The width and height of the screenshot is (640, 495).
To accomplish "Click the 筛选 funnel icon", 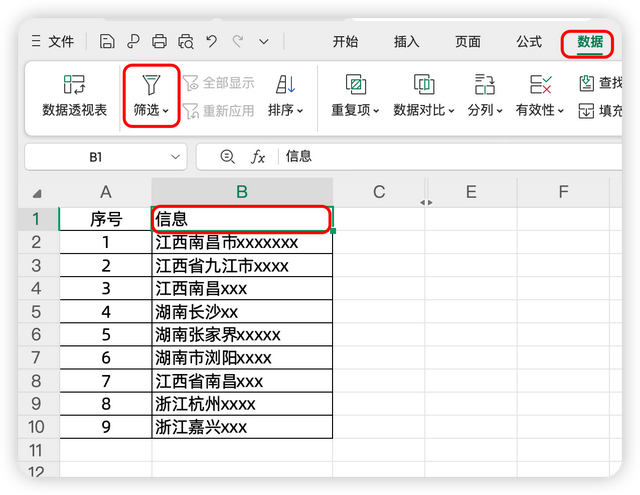I will (151, 85).
